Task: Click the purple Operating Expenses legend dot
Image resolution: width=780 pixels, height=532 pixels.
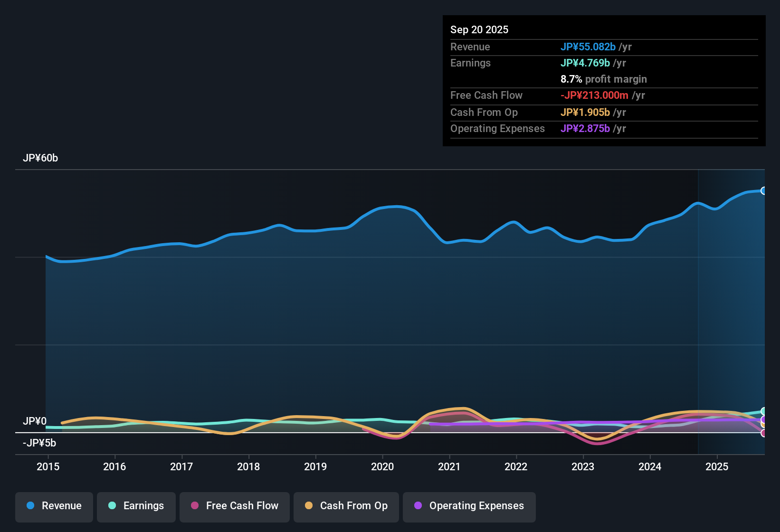Action: tap(418, 506)
